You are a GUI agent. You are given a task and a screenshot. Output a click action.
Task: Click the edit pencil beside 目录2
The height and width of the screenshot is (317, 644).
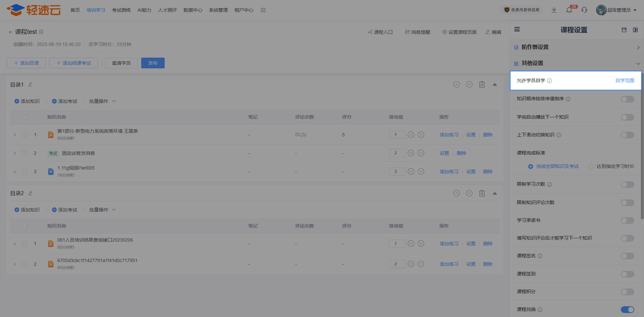click(31, 193)
